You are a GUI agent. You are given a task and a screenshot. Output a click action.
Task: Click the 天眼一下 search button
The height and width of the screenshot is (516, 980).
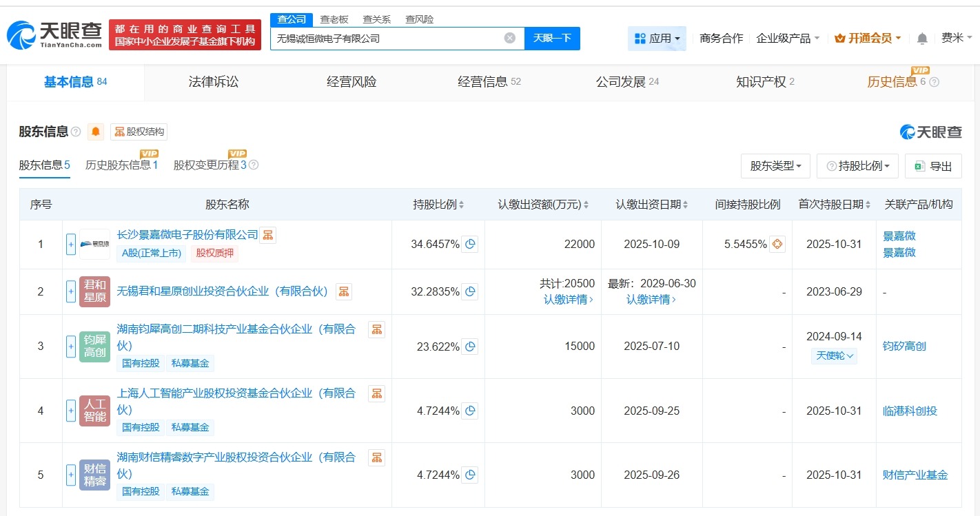point(553,38)
